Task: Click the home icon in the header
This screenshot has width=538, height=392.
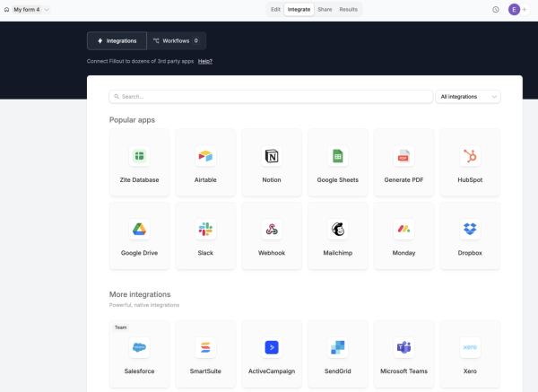Action: click(6, 10)
